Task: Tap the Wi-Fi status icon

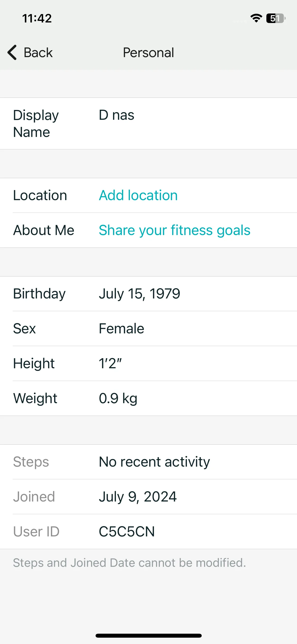Action: 256,18
